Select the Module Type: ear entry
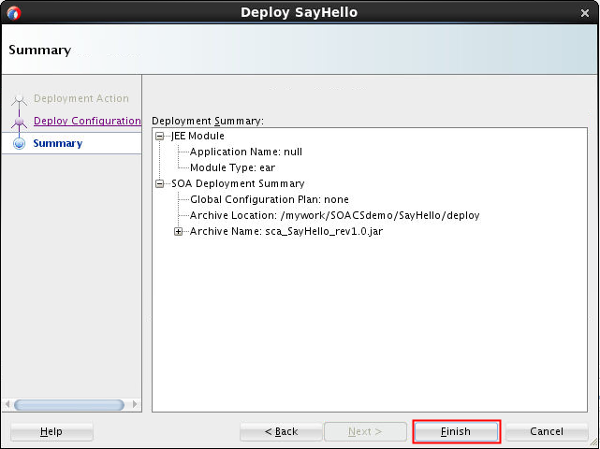 pos(231,168)
